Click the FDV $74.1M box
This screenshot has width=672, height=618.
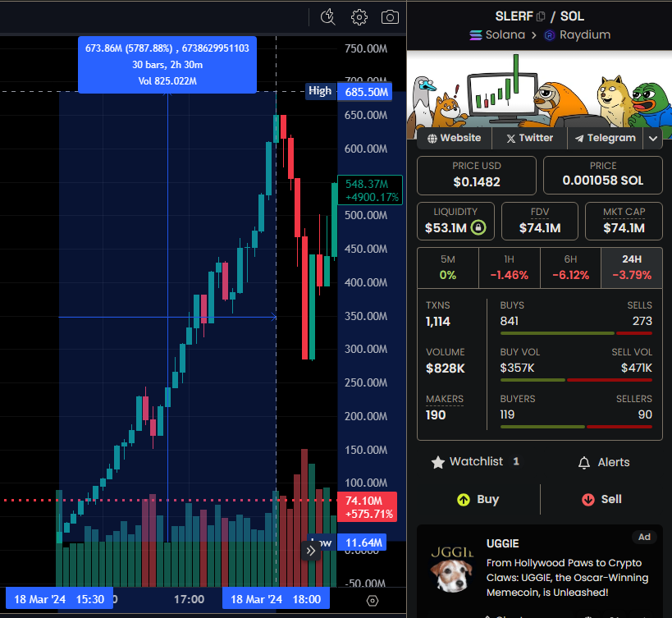coord(540,221)
